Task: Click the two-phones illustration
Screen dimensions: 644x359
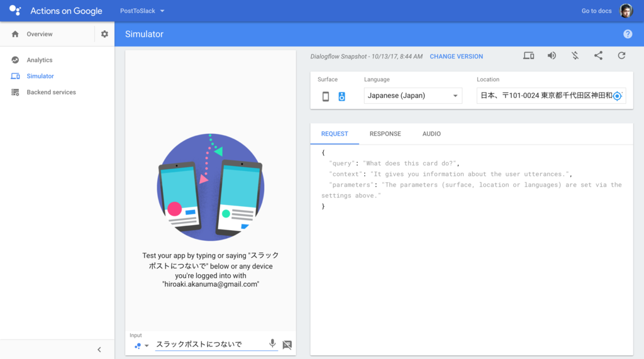Action: point(210,187)
